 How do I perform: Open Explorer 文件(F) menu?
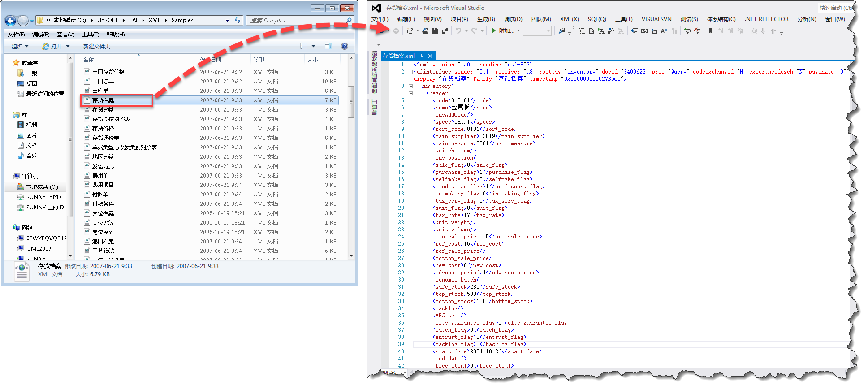point(17,35)
